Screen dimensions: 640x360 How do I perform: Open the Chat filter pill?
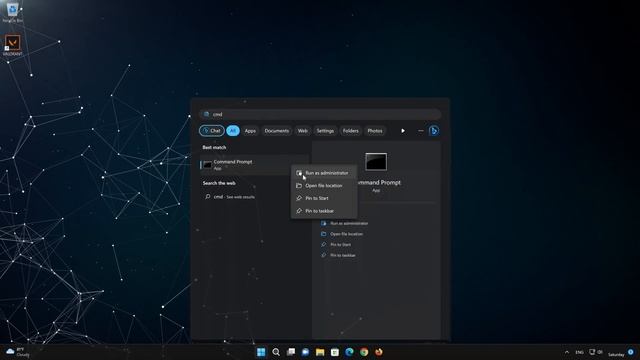pos(212,131)
